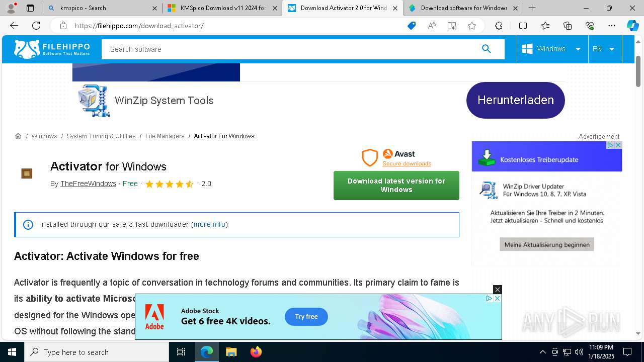Open the Copilot sidebar icon
The width and height of the screenshot is (644, 362).
[x=632, y=26]
